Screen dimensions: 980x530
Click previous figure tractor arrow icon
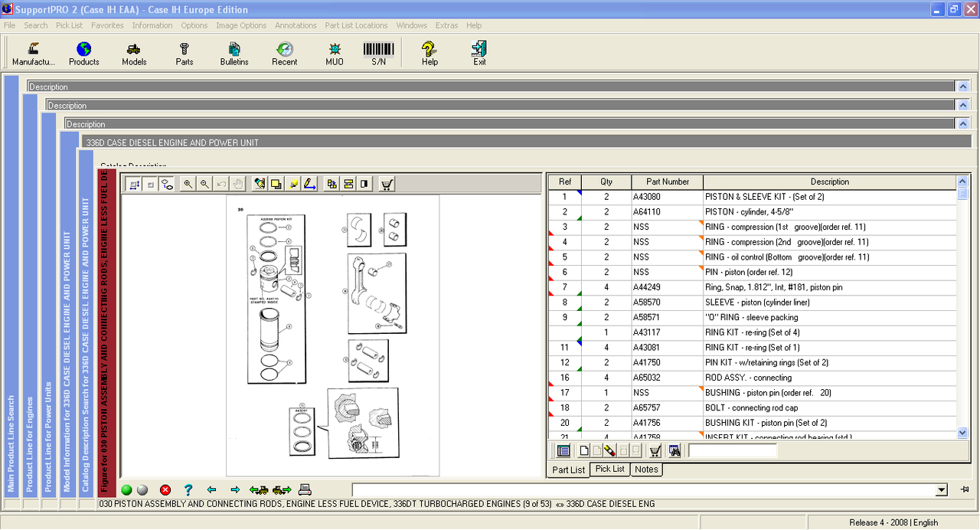pos(259,490)
